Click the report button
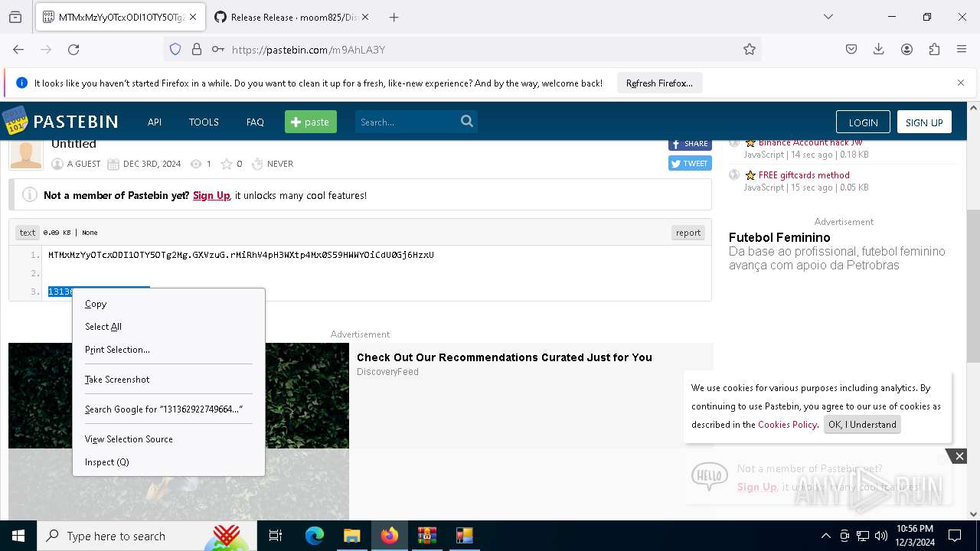The height and width of the screenshot is (551, 980). click(x=688, y=233)
